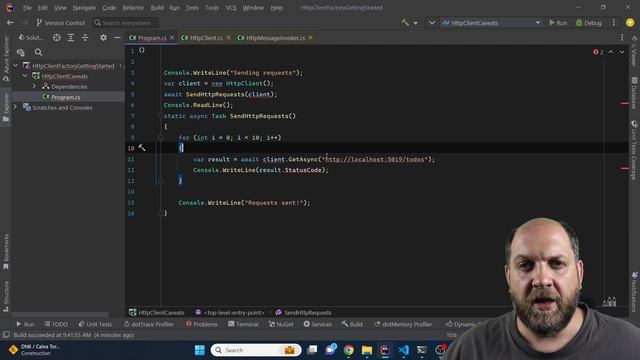Viewport: 640px width, 360px height.
Task: Expand the Dependencies node
Action: [35, 87]
